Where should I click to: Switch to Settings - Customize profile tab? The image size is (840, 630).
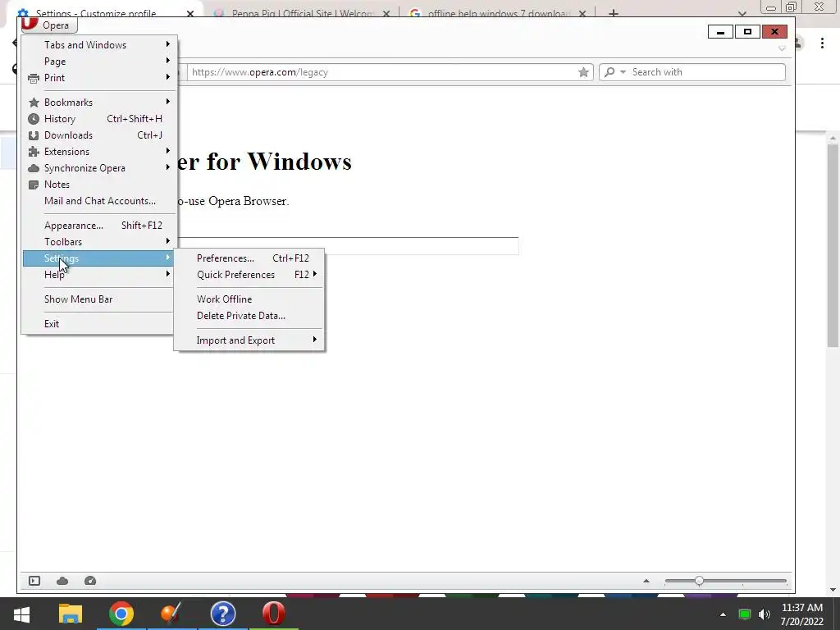pos(97,13)
